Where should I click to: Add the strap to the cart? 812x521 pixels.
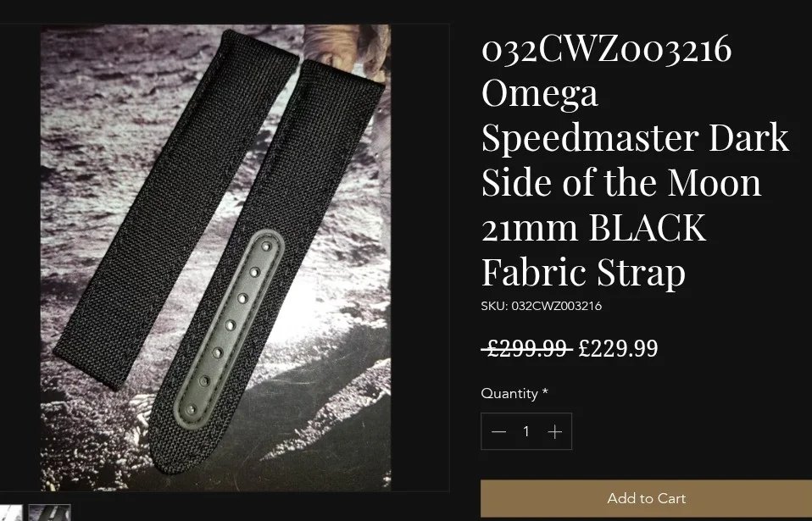(646, 498)
